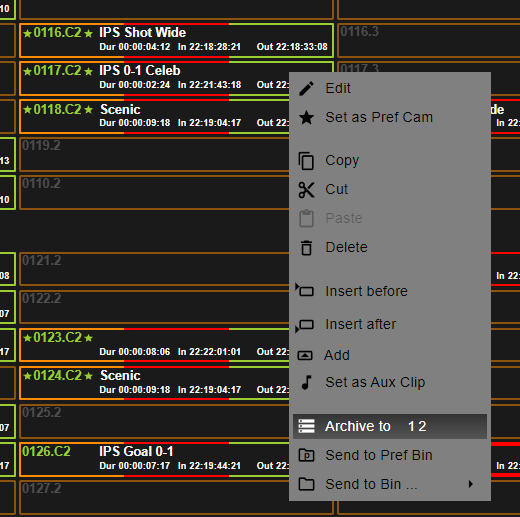Choose Archive to 1 2 entry
Viewport: 520px width, 517px height.
coord(390,426)
